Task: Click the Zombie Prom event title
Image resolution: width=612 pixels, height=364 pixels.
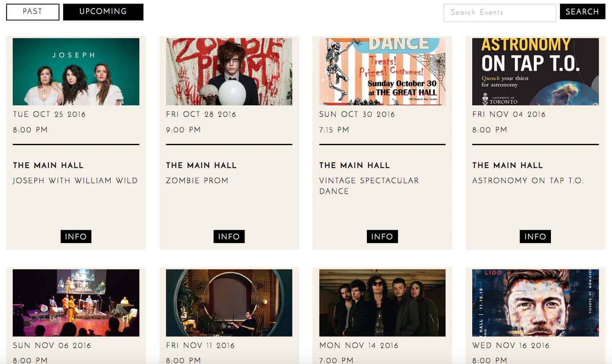Action: click(x=197, y=181)
